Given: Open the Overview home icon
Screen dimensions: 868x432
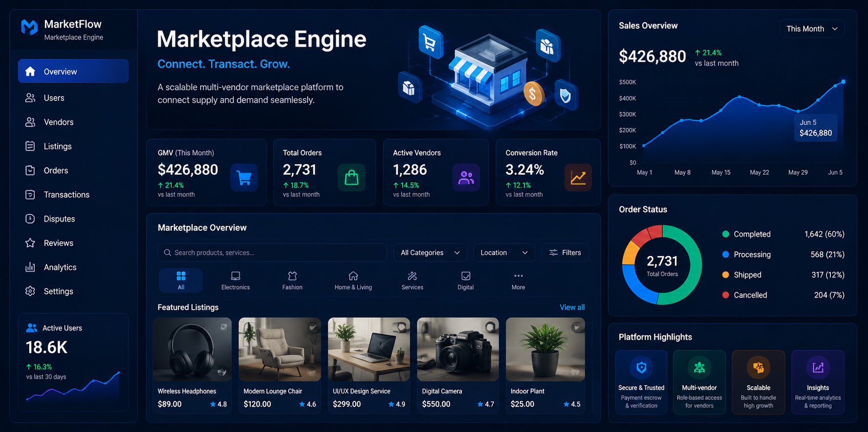Looking at the screenshot, I should (x=30, y=72).
